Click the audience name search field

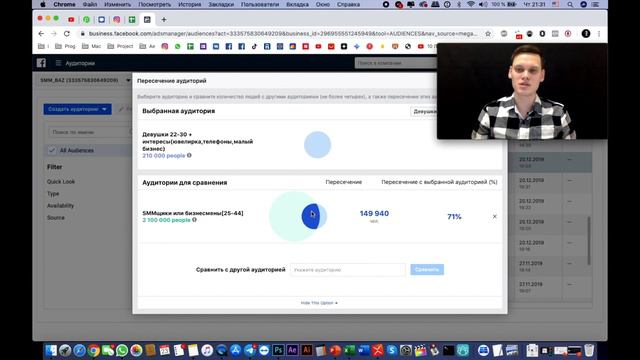(90, 132)
